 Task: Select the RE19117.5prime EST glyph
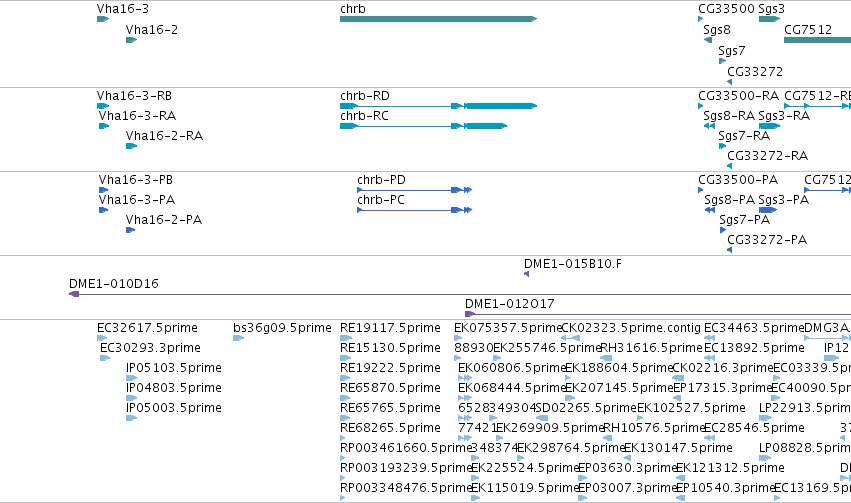346,338
